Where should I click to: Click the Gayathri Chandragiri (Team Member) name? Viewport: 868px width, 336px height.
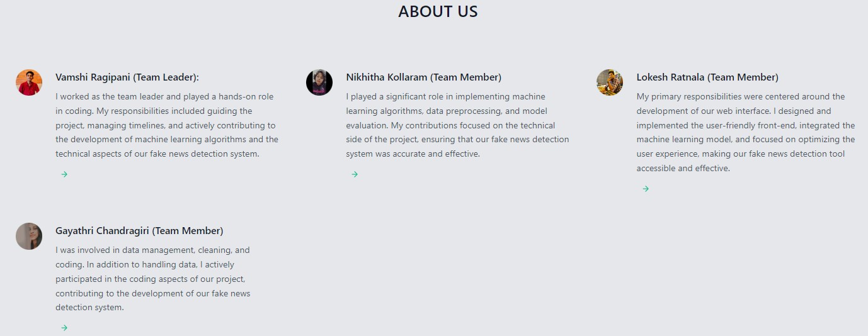(139, 231)
